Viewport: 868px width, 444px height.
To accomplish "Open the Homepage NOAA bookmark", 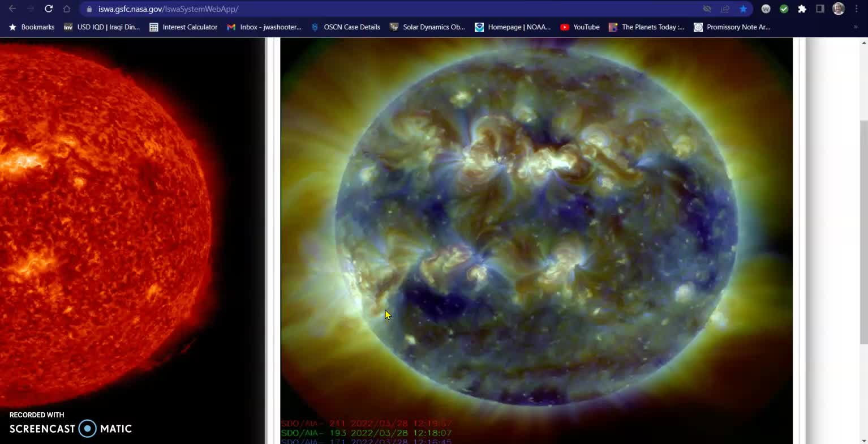I will point(513,27).
